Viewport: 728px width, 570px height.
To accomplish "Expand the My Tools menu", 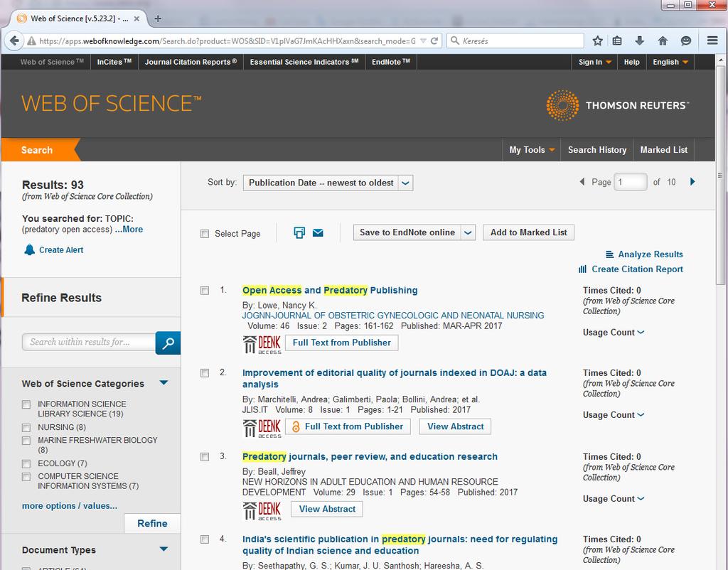I will tap(532, 150).
